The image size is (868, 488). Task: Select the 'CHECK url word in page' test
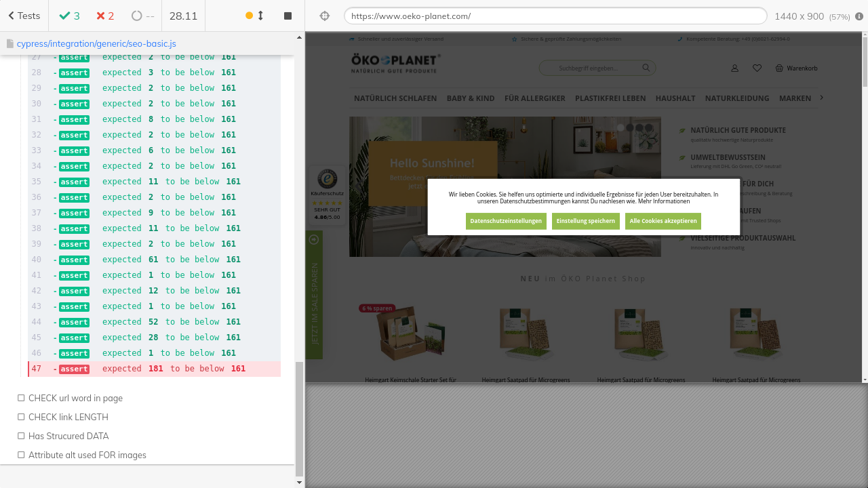click(75, 398)
